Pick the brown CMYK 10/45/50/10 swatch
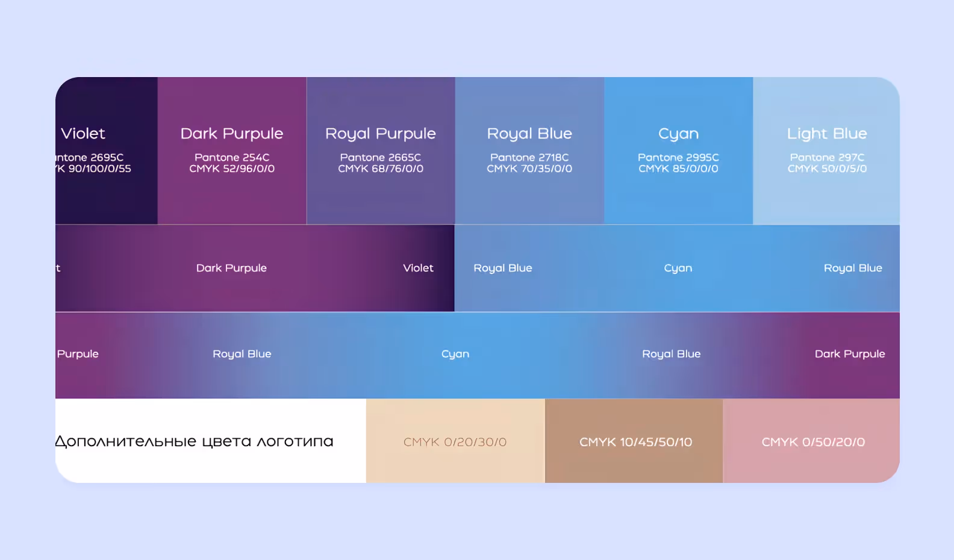Image resolution: width=954 pixels, height=560 pixels. point(634,441)
